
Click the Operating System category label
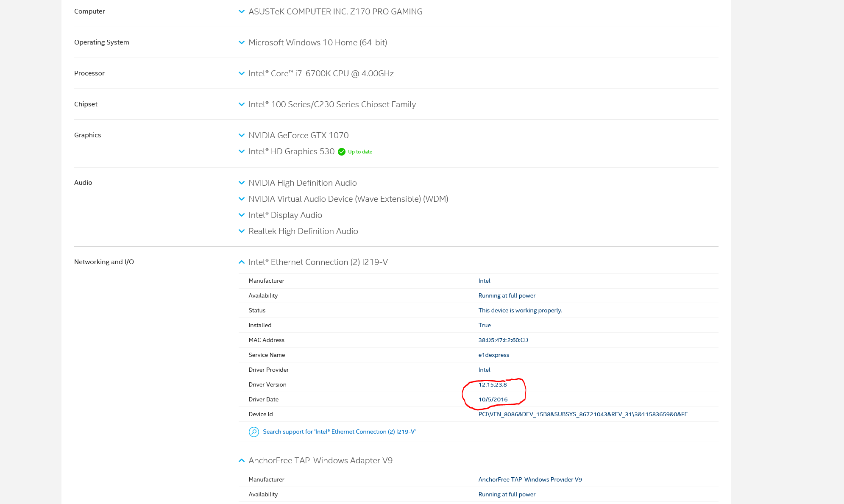pos(102,42)
